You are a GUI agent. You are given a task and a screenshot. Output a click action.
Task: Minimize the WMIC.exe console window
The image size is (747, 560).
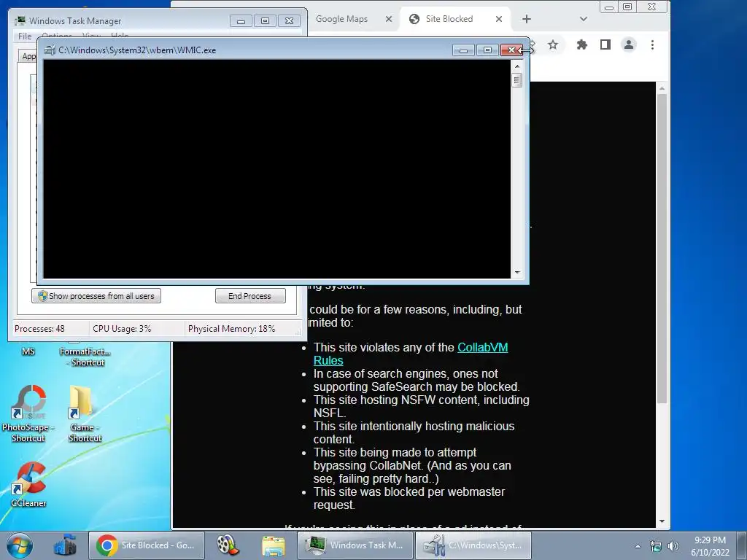pos(463,50)
